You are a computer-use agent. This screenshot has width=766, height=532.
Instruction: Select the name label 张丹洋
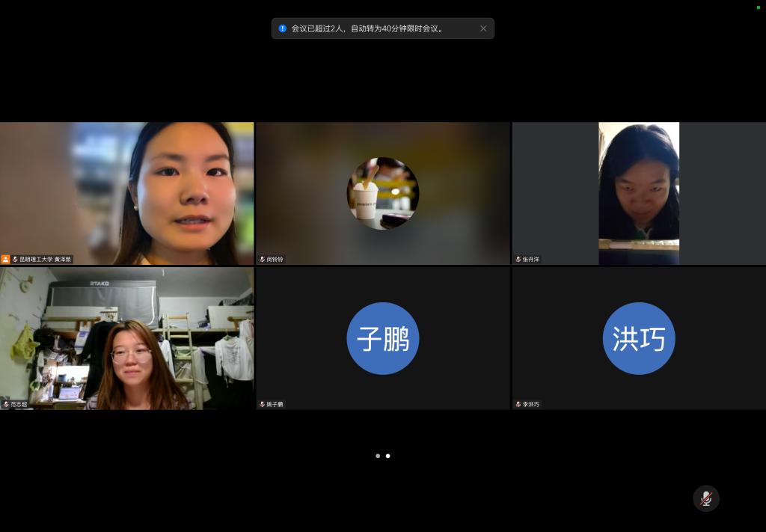pyautogui.click(x=531, y=260)
